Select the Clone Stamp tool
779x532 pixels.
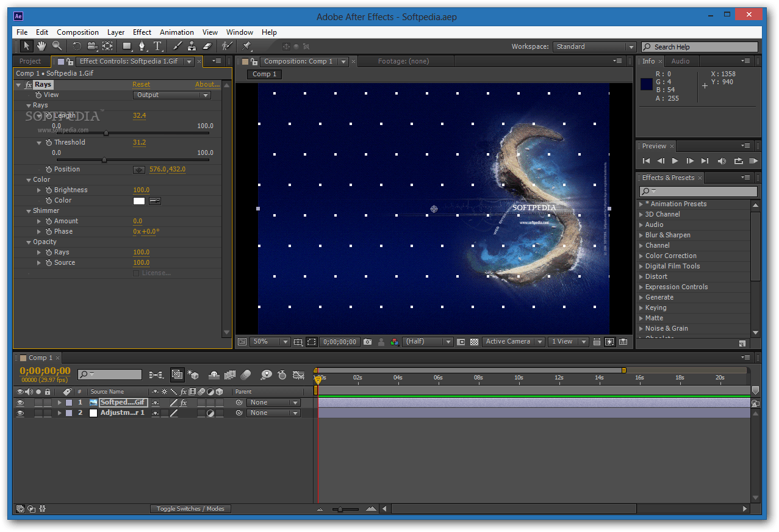tap(192, 46)
